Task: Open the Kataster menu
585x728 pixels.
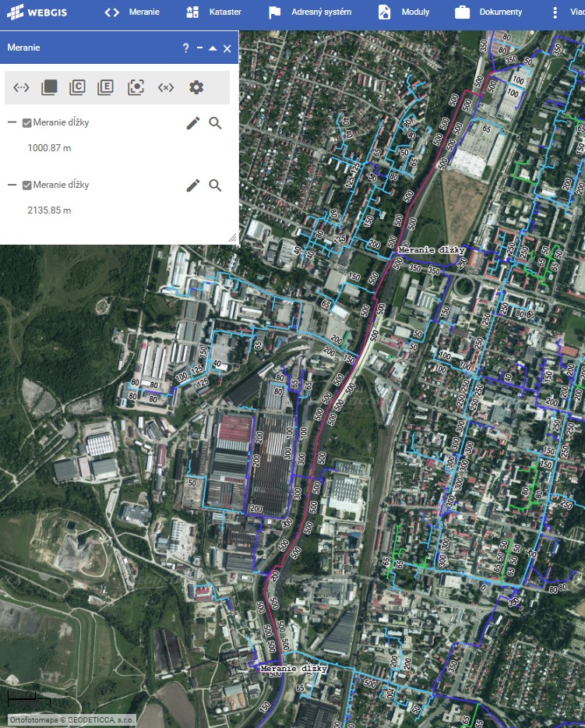Action: point(214,12)
